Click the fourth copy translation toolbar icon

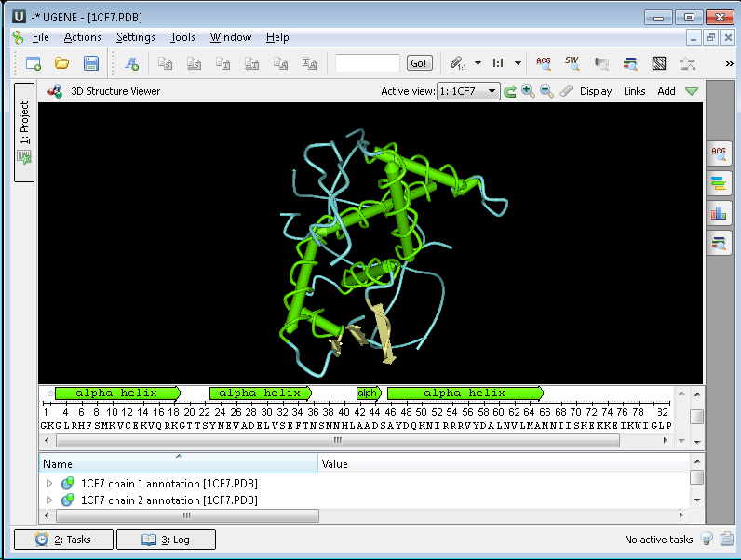(251, 63)
